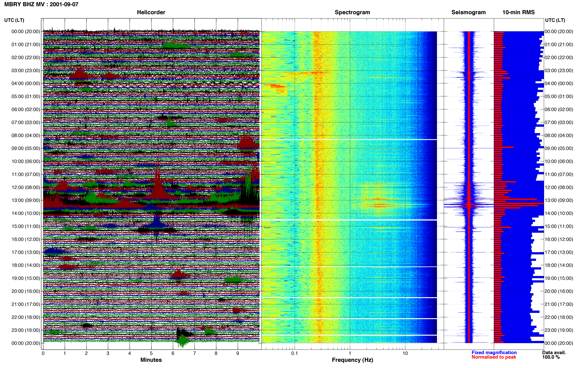
Task: Click right-axis time label '03:00 (23:00)'
Action: [x=559, y=71]
